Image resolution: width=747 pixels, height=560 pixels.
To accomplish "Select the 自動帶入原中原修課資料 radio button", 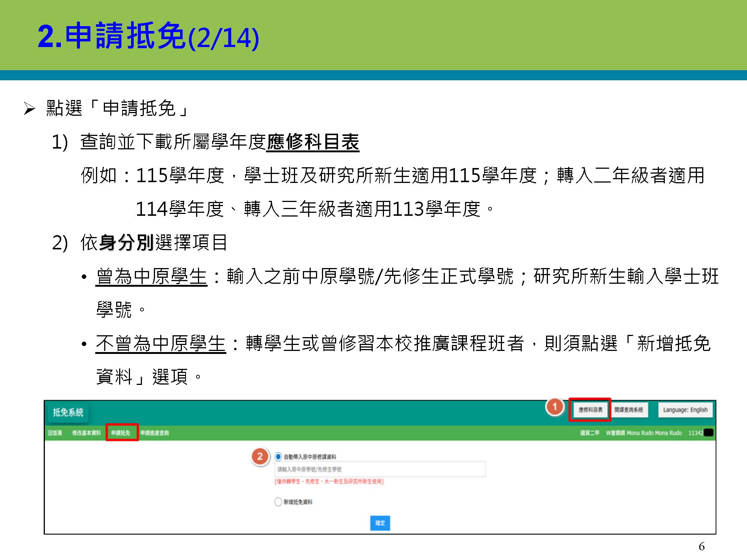I will 278,457.
